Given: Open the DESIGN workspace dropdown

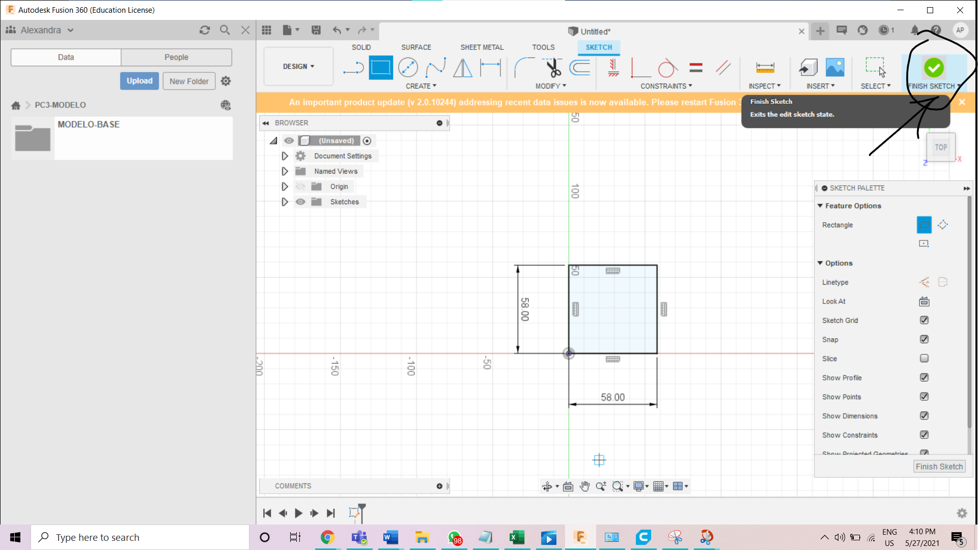Looking at the screenshot, I should (x=298, y=66).
